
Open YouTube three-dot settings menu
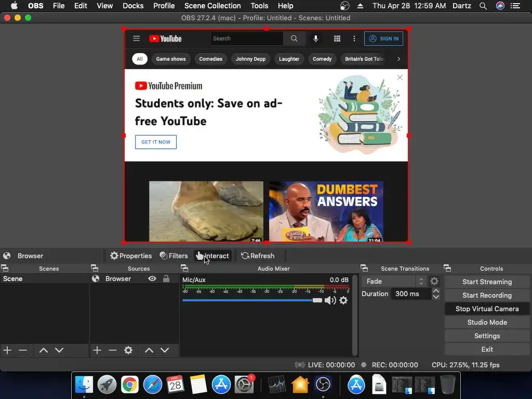coord(354,38)
